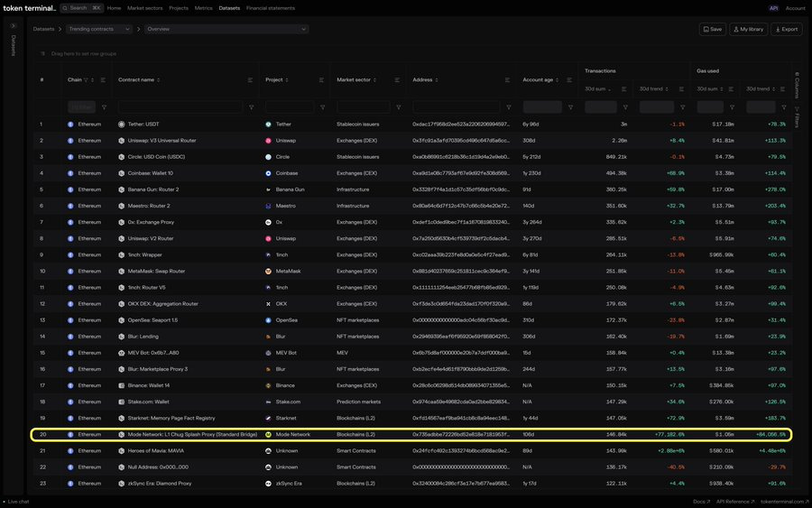Viewport: 812px width, 508px height.
Task: Click the MetaMask project icon
Action: [268, 271]
